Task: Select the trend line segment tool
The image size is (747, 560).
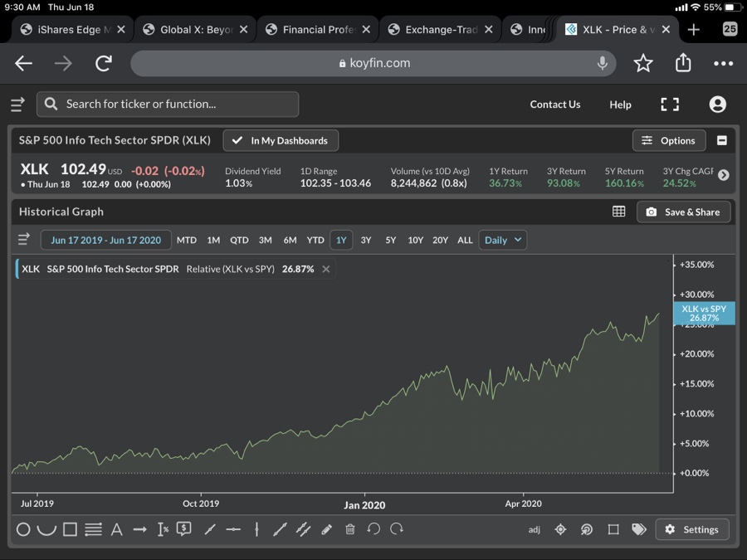Action: [x=210, y=529]
